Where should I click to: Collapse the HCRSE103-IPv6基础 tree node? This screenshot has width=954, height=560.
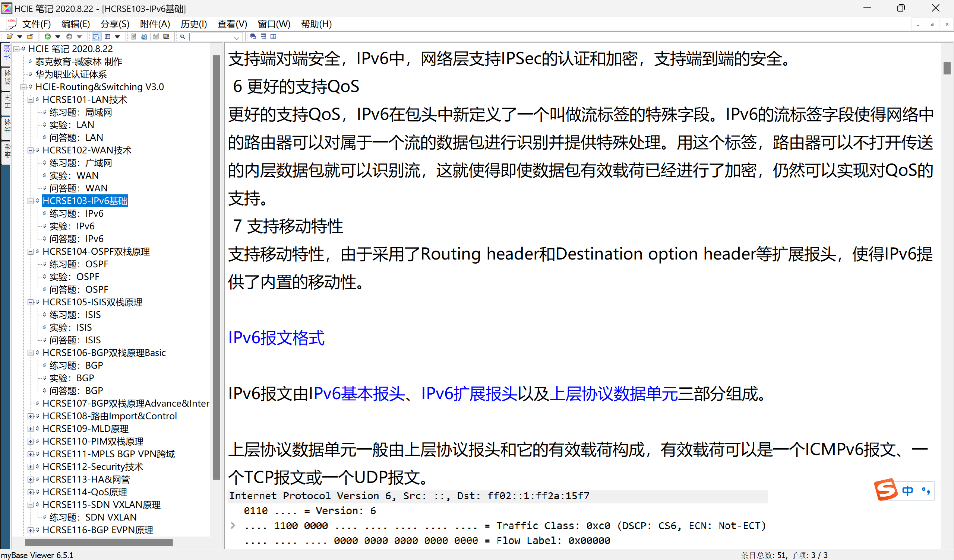click(31, 201)
